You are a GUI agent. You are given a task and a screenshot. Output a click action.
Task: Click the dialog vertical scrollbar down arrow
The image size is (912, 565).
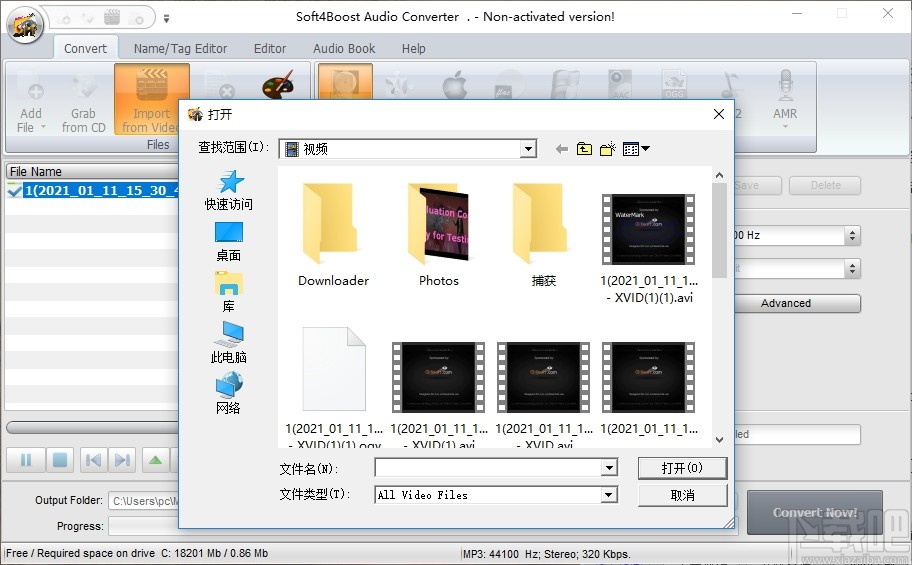[x=719, y=440]
